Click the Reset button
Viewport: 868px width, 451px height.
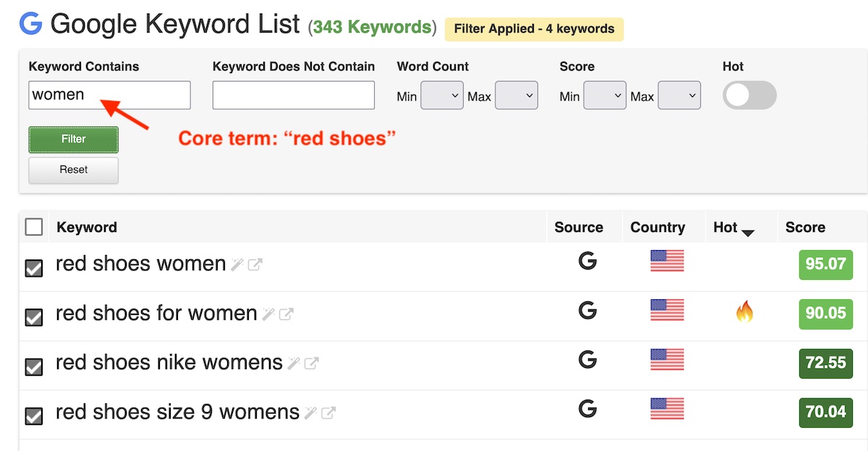click(x=74, y=170)
